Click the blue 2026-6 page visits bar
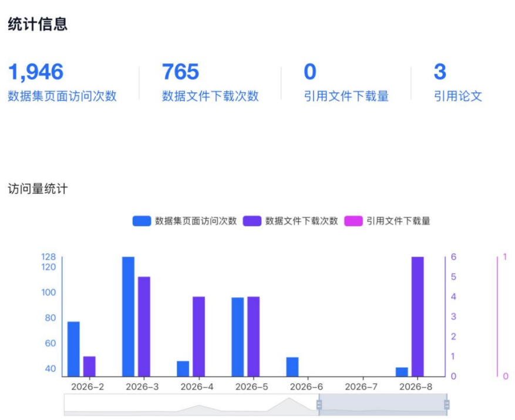Viewport: 515px width, 420px height. (x=292, y=367)
